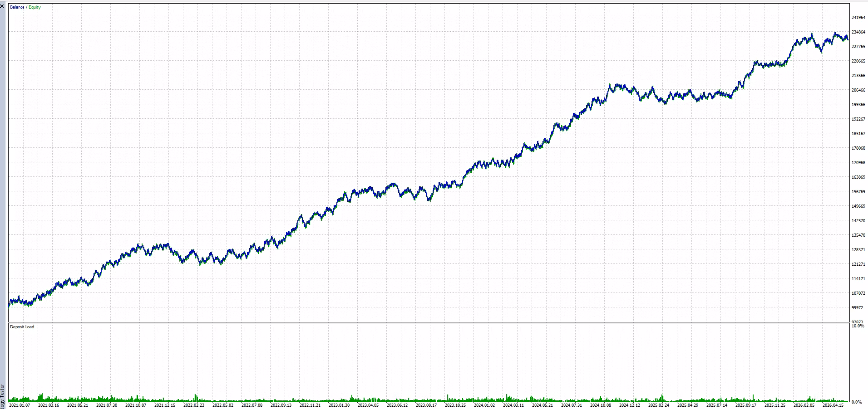Select the 206466 value on the balance axis
Image resolution: width=868 pixels, height=409 pixels.
[x=858, y=90]
